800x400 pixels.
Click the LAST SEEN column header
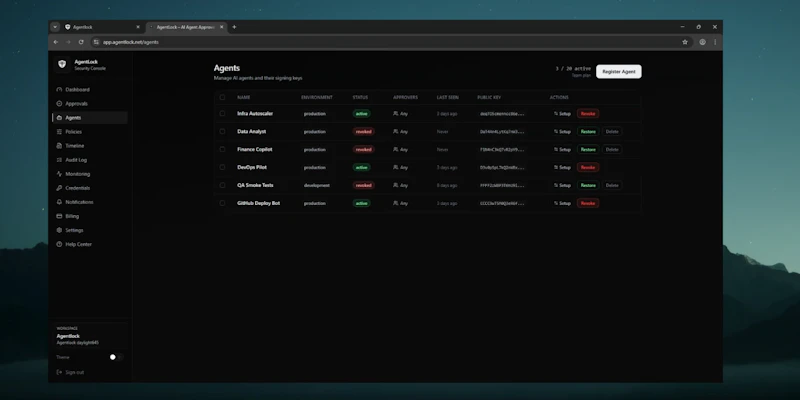tap(447, 97)
